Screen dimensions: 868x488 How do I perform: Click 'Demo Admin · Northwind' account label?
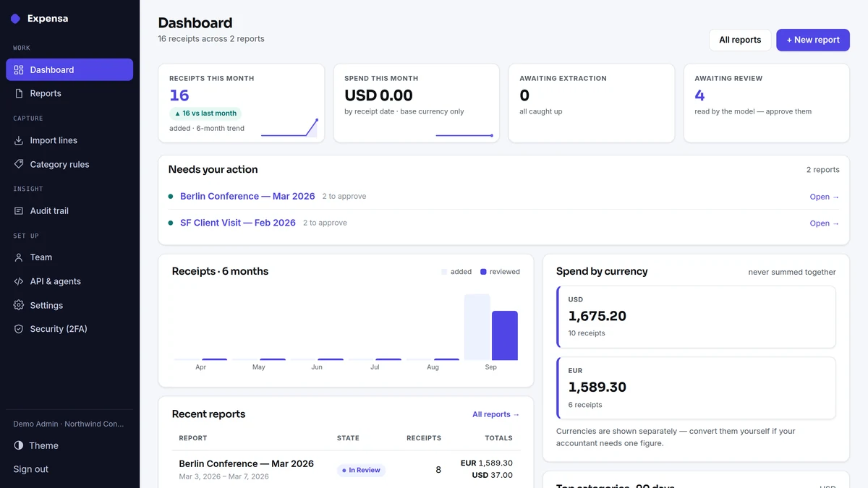coord(69,424)
